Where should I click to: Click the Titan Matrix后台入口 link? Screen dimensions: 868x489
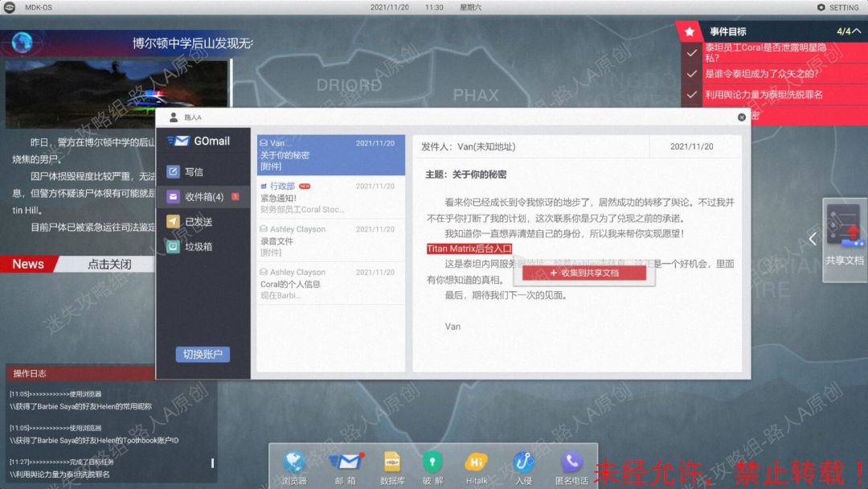[x=469, y=249]
